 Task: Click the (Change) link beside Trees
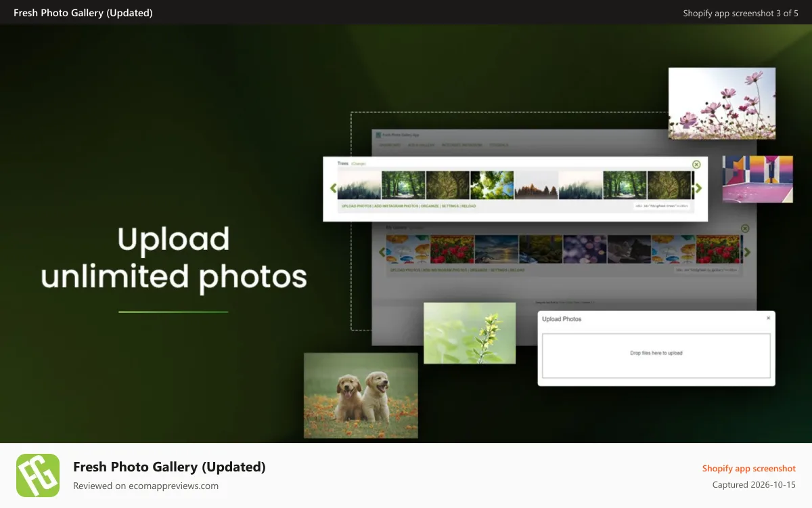click(x=358, y=163)
